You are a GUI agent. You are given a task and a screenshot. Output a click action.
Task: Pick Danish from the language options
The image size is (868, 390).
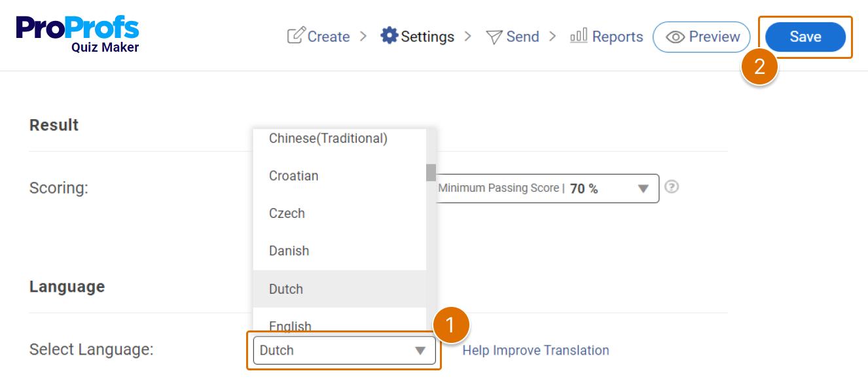(x=289, y=251)
